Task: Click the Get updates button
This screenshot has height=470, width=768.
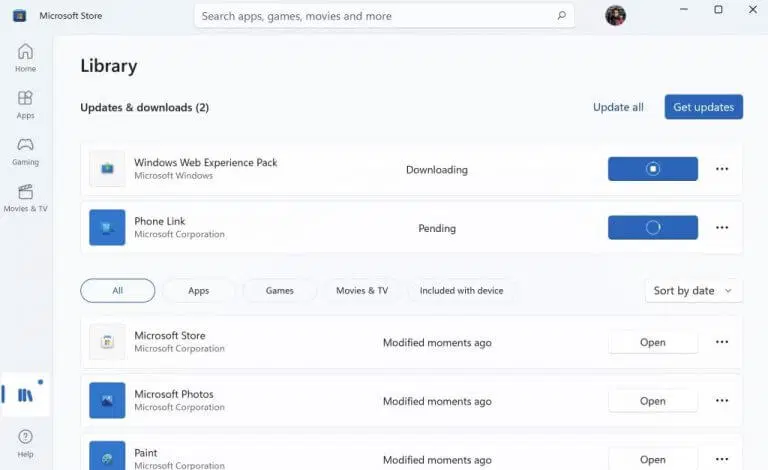Action: pos(703,107)
